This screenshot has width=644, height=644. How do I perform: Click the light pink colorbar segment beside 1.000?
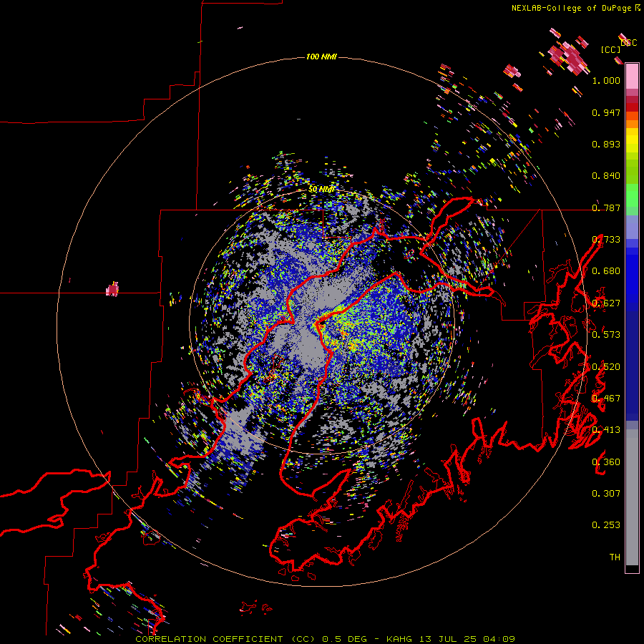632,77
